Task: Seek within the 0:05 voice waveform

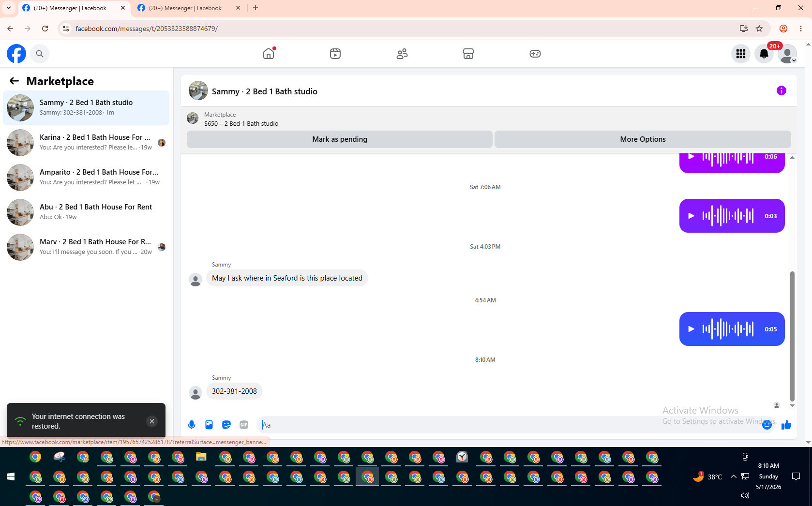Action: 728,329
